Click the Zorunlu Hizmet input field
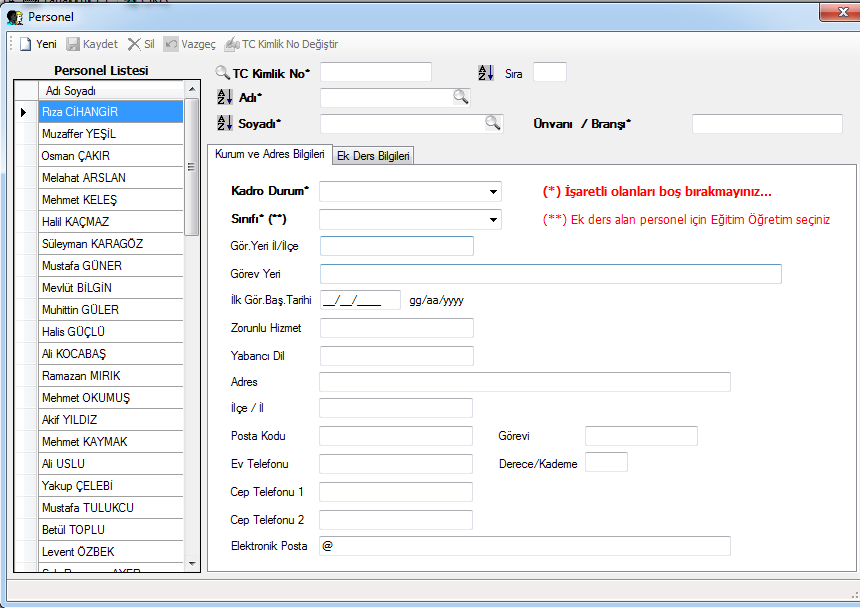Viewport: 860px width, 608px height. [397, 328]
